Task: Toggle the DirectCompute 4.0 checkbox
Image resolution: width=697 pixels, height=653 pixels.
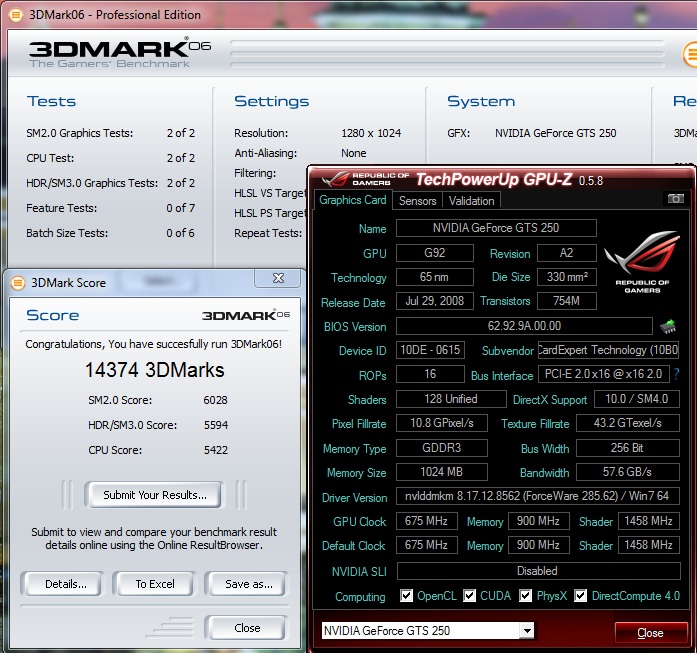Action: pyautogui.click(x=582, y=596)
